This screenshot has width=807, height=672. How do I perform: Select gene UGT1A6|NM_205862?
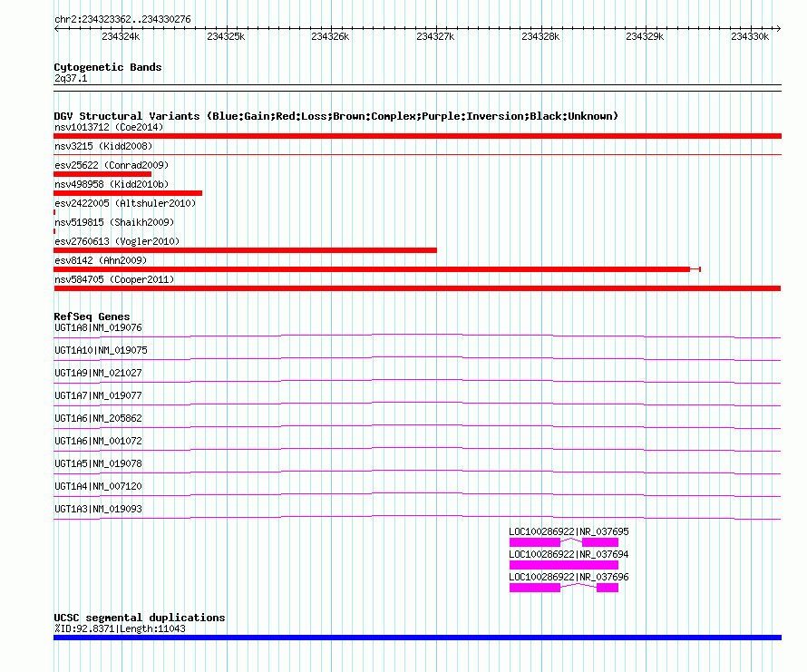(x=98, y=419)
